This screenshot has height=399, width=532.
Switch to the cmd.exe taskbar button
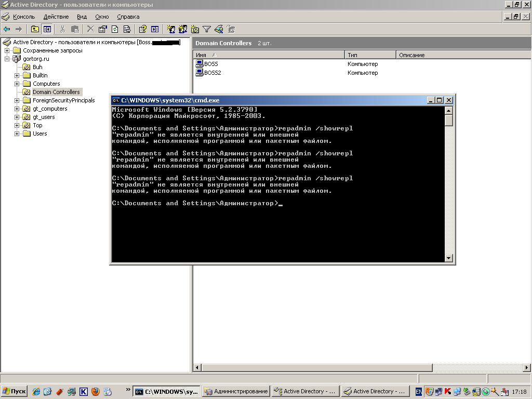[166, 392]
